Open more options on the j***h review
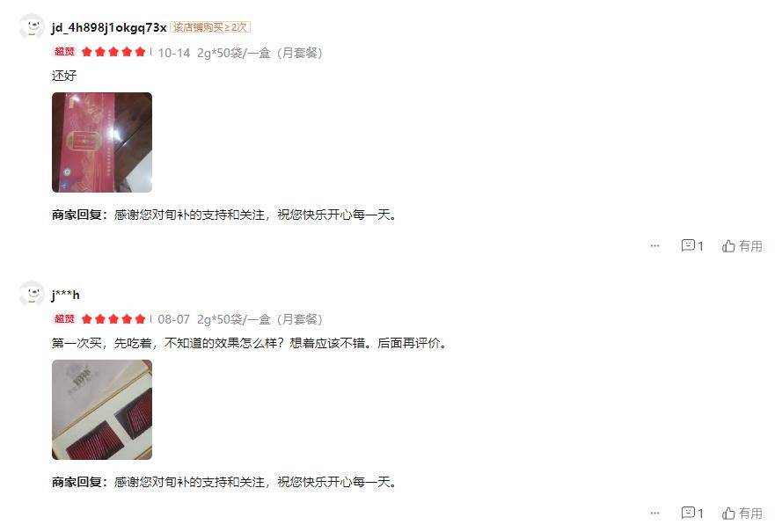Image resolution: width=775 pixels, height=532 pixels. (x=654, y=513)
